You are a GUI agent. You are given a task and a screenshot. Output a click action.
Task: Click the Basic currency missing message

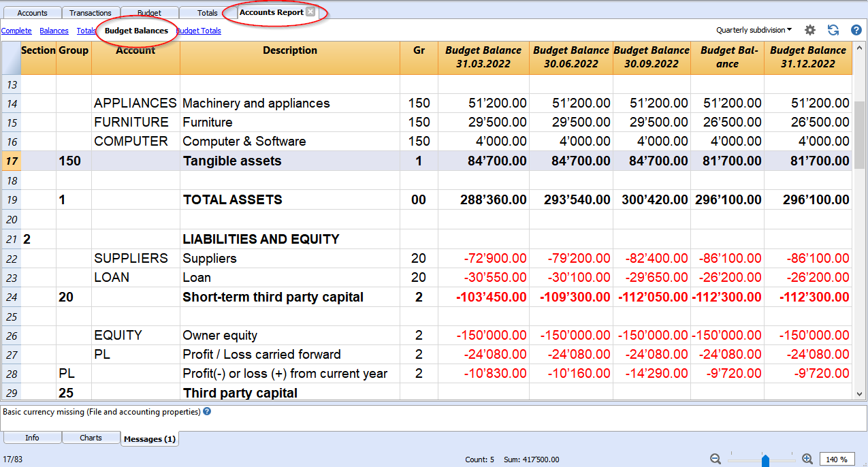[101, 412]
